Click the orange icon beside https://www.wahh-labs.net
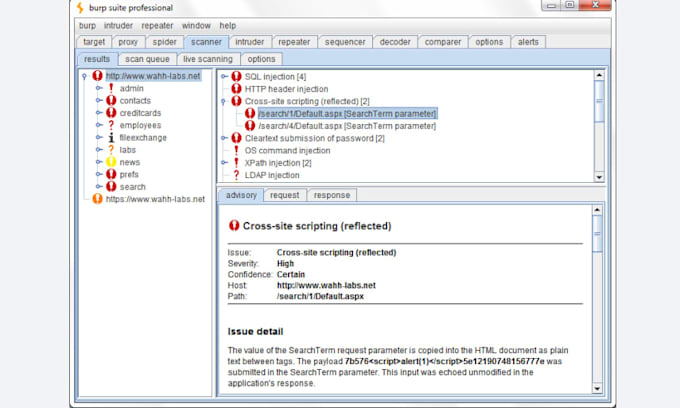Image resolution: width=680 pixels, height=408 pixels. click(98, 199)
